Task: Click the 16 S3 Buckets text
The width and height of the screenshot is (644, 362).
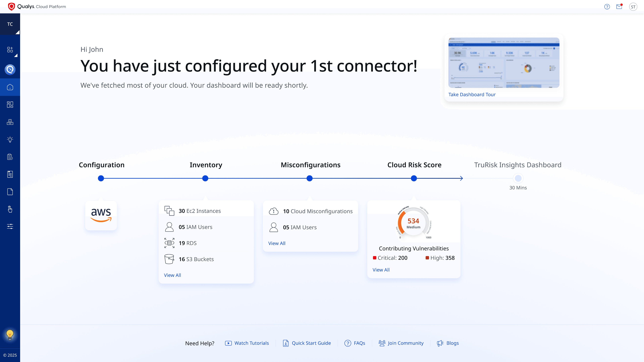Action: pos(196,259)
